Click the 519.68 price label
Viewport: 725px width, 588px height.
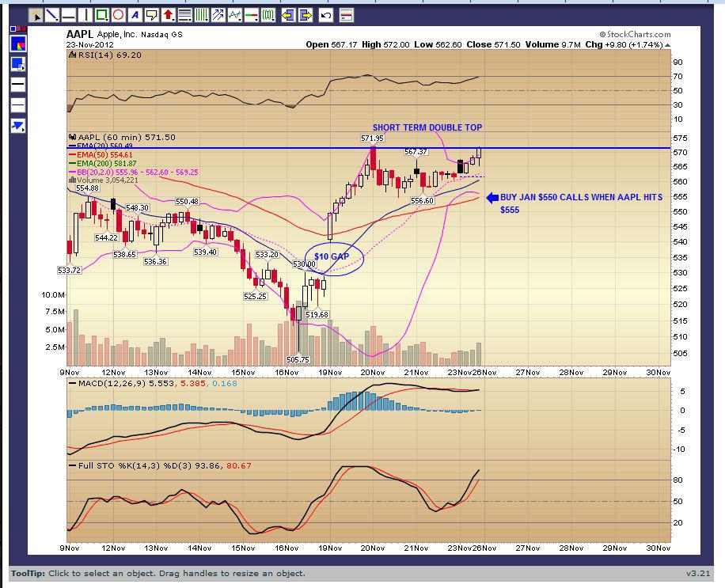click(317, 314)
